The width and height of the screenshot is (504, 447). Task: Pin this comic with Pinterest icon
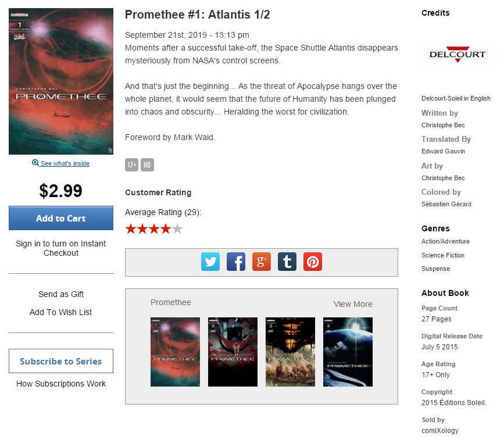coord(313,262)
